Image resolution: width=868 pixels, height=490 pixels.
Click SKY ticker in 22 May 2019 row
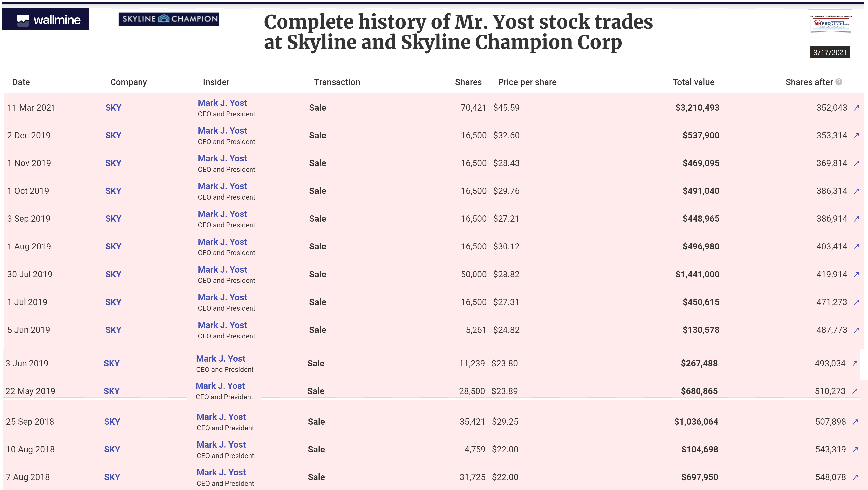[112, 391]
